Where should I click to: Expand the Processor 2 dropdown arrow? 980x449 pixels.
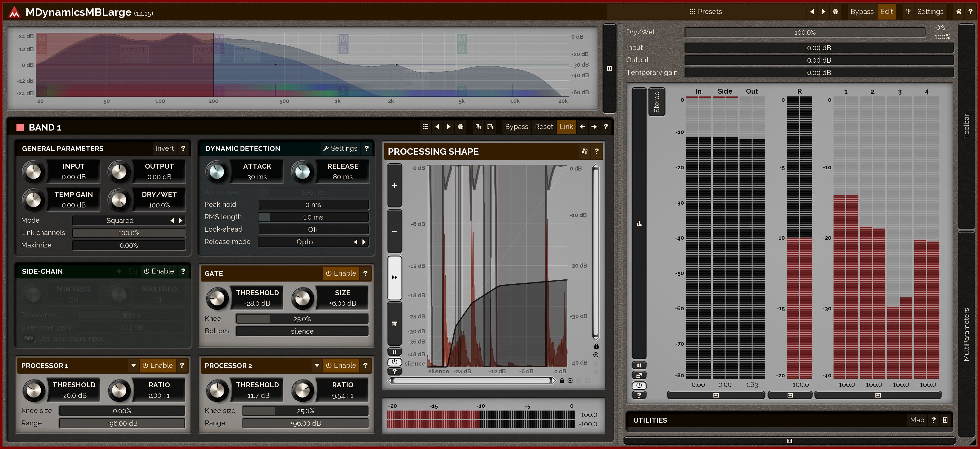[317, 365]
